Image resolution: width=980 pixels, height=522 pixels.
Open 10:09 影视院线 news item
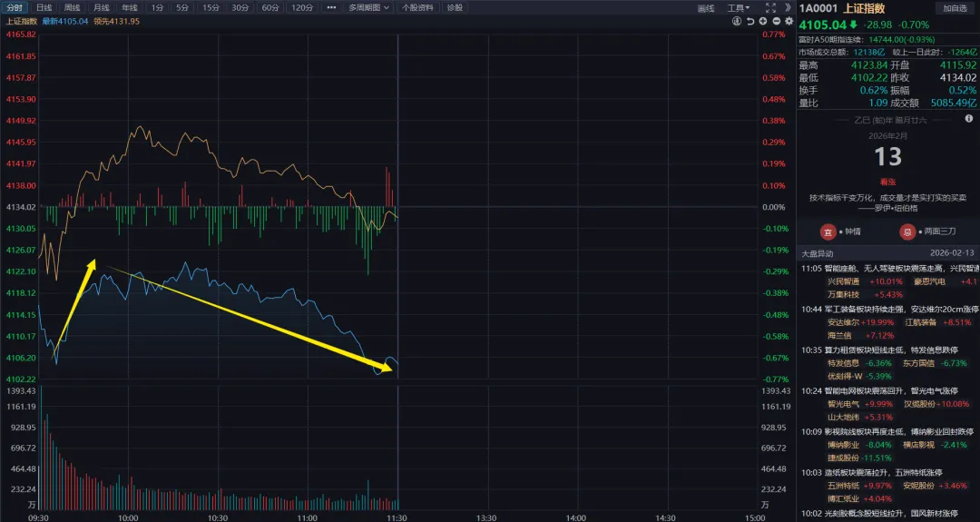pos(887,432)
